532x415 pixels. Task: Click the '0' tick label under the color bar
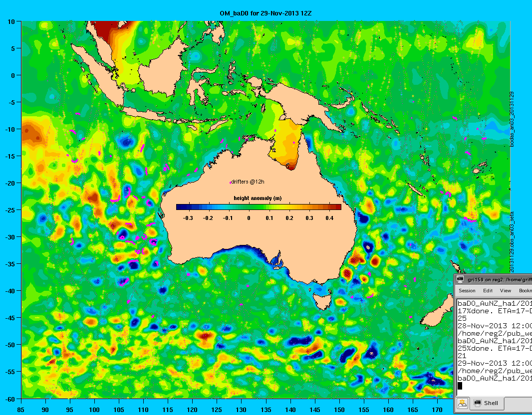(249, 218)
